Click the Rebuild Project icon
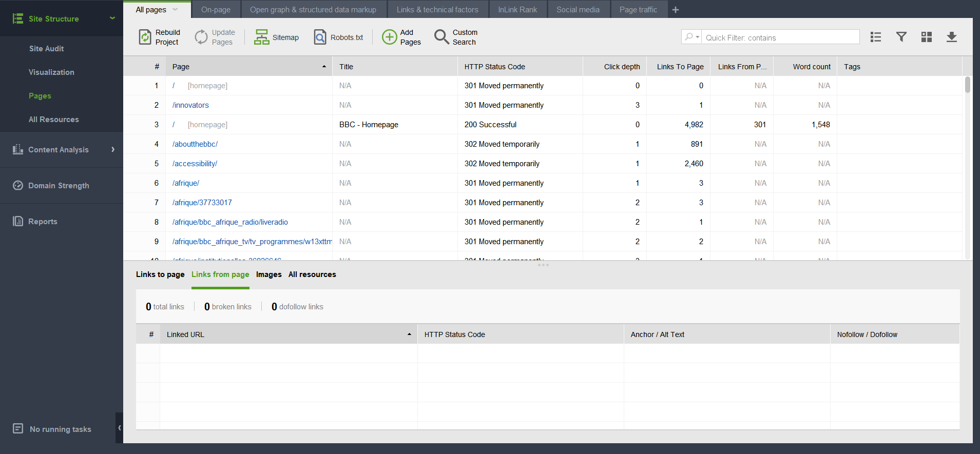The image size is (980, 454). 145,37
